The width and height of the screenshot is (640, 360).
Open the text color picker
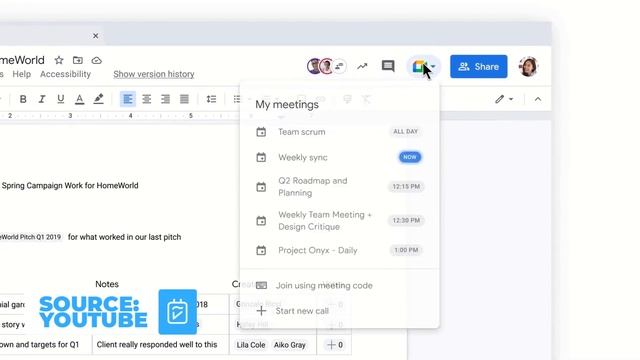click(80, 99)
